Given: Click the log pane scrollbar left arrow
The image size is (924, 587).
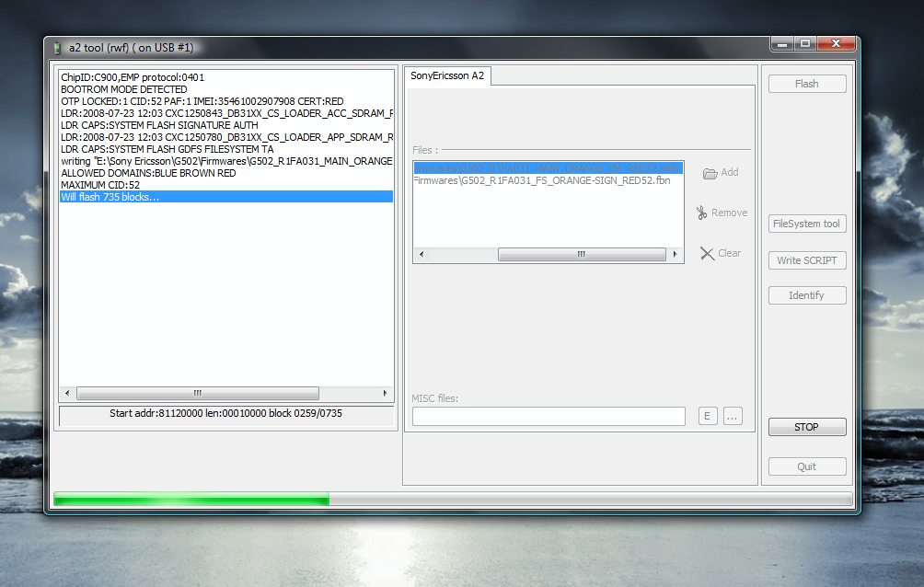Looking at the screenshot, I should point(67,393).
